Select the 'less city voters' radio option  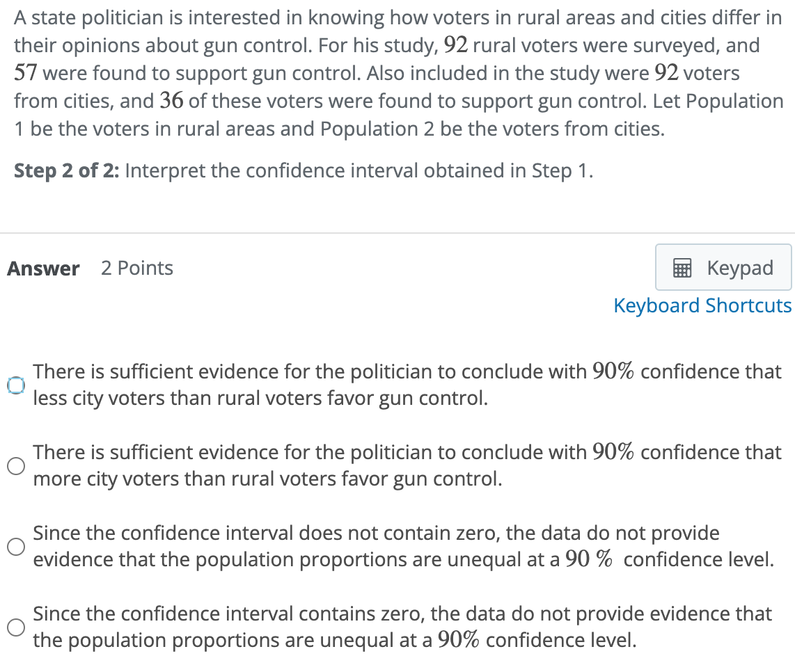[x=16, y=385]
